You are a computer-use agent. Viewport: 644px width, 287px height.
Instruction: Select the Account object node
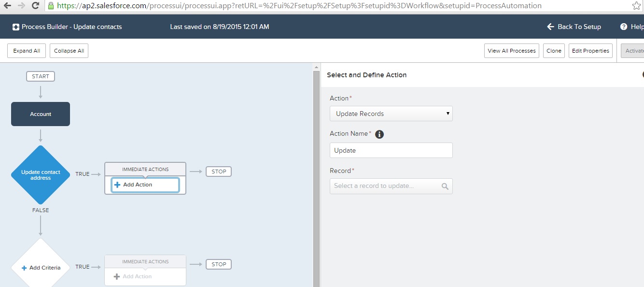[x=40, y=114]
